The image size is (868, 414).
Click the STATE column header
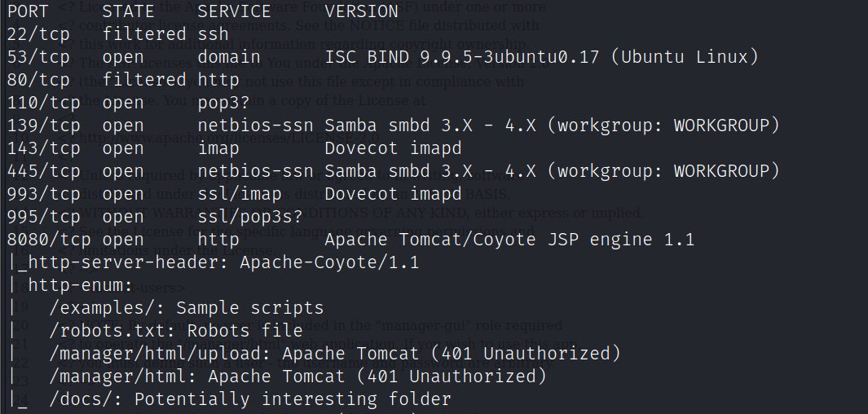(x=128, y=11)
